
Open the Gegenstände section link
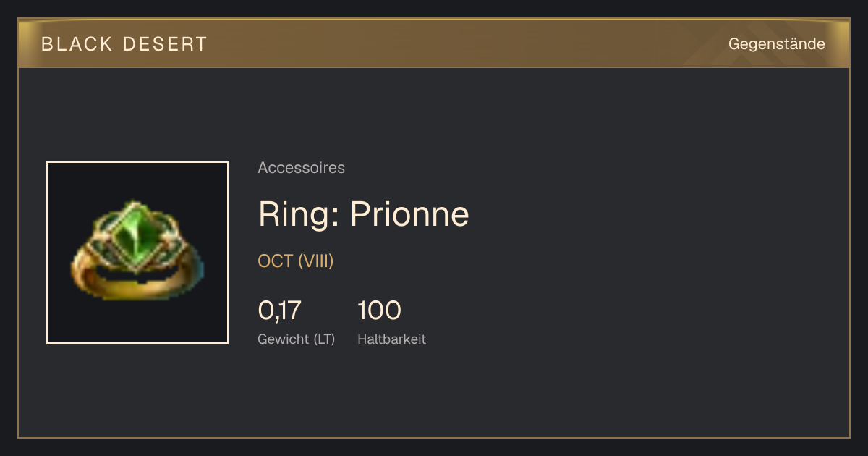[x=776, y=44]
